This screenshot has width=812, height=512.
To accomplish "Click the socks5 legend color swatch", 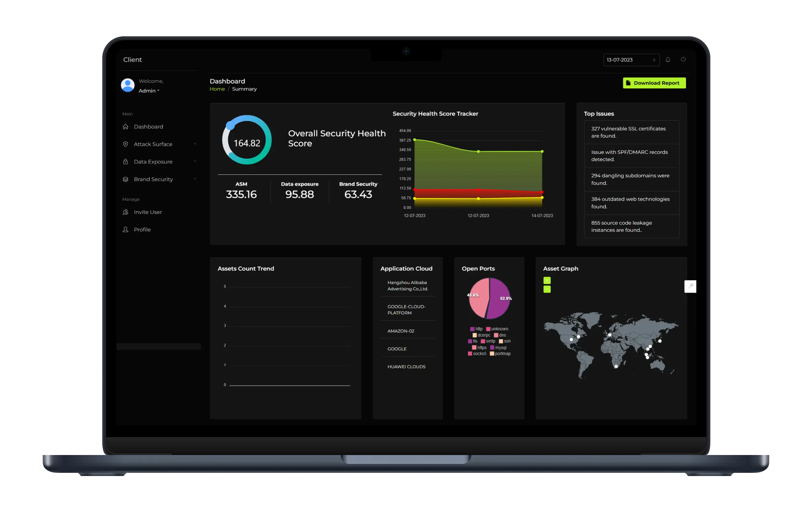I will click(470, 354).
